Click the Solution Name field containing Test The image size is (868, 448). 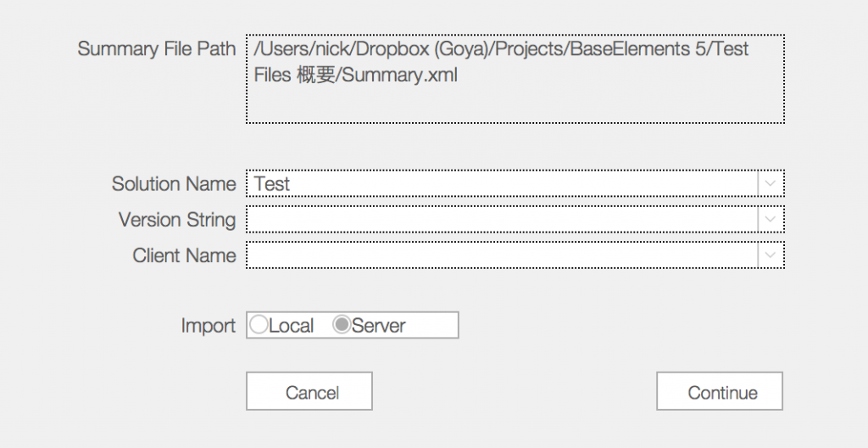502,184
